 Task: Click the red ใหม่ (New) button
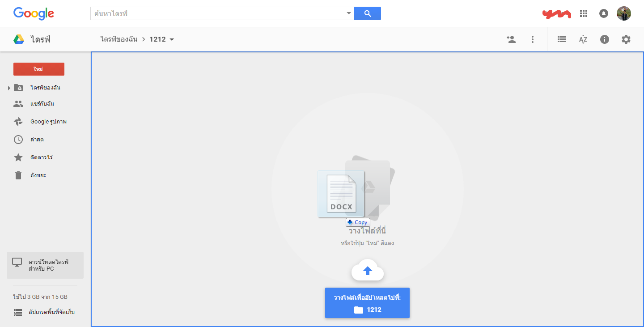pyautogui.click(x=39, y=69)
